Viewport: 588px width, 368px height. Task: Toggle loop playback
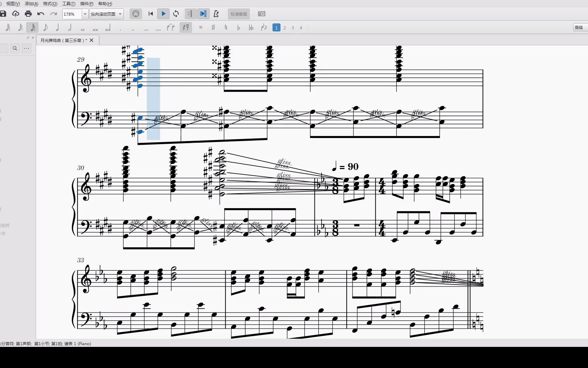click(176, 14)
